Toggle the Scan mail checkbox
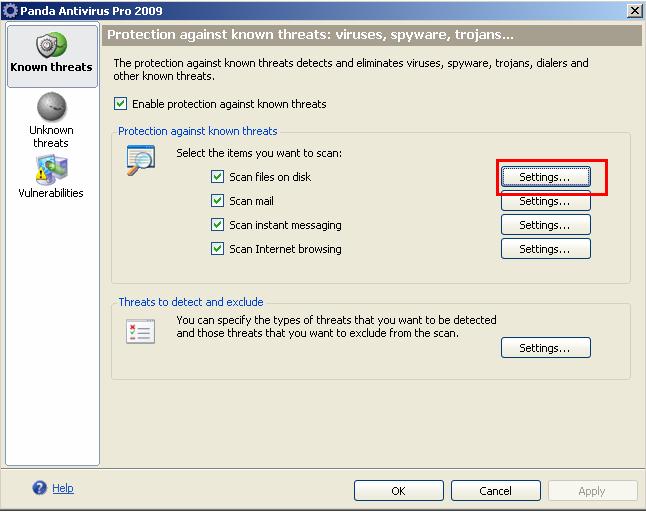 tap(218, 201)
